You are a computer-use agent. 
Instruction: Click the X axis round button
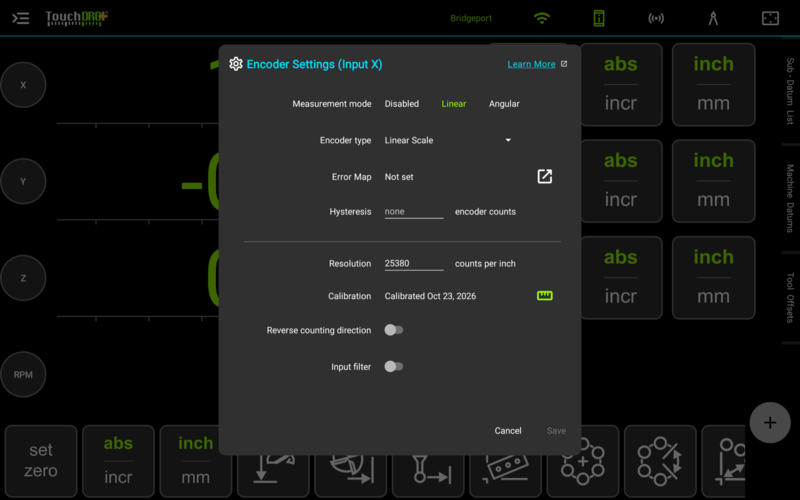click(23, 85)
